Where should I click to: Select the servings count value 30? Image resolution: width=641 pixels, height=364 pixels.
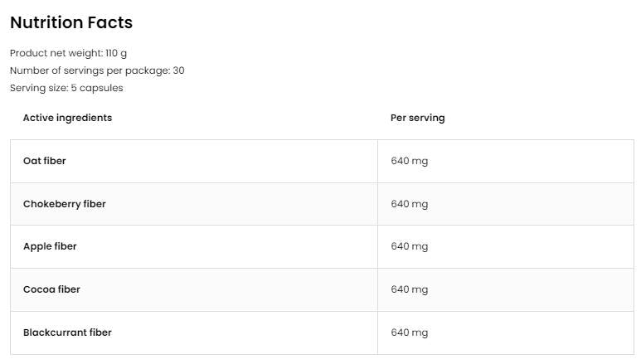click(177, 70)
